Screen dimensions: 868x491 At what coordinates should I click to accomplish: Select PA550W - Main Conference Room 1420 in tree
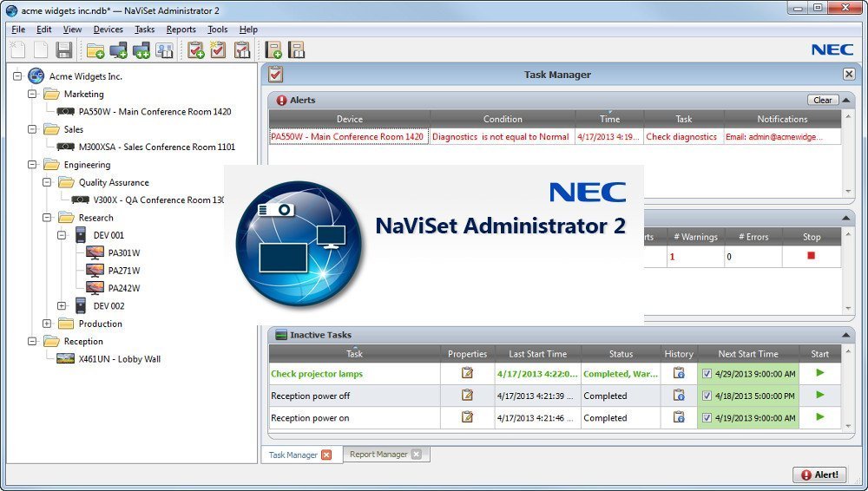coord(155,111)
